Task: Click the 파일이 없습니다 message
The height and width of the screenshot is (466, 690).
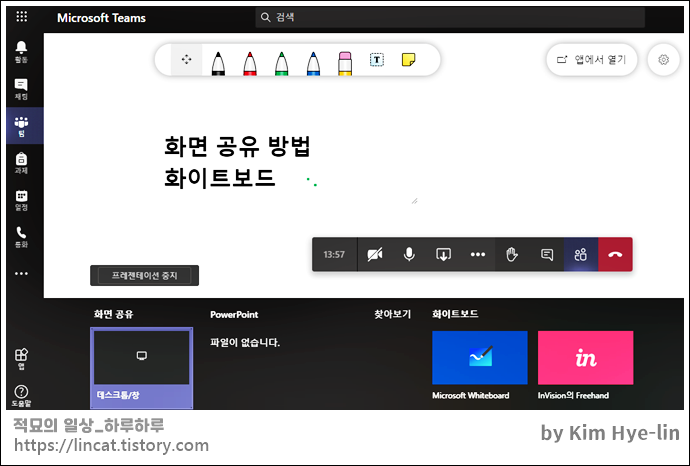Action: [245, 342]
